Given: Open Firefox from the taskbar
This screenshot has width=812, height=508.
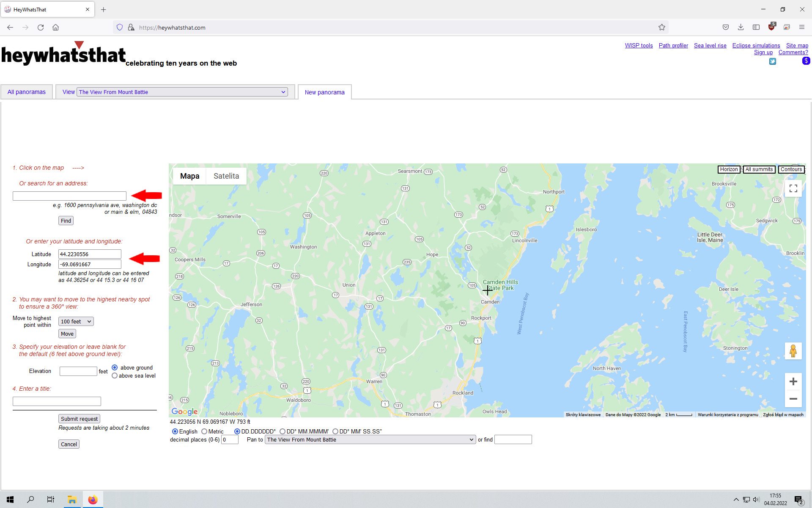Looking at the screenshot, I should [93, 500].
